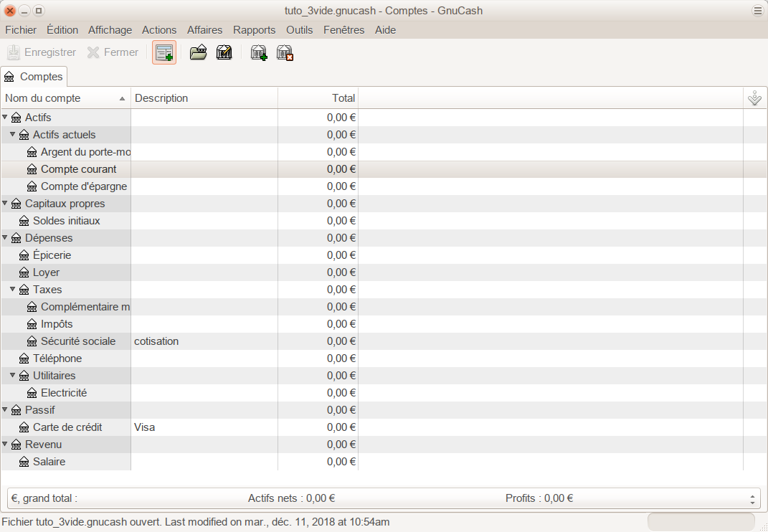
Task: Click the bank icon beside Salaire
Action: click(24, 462)
